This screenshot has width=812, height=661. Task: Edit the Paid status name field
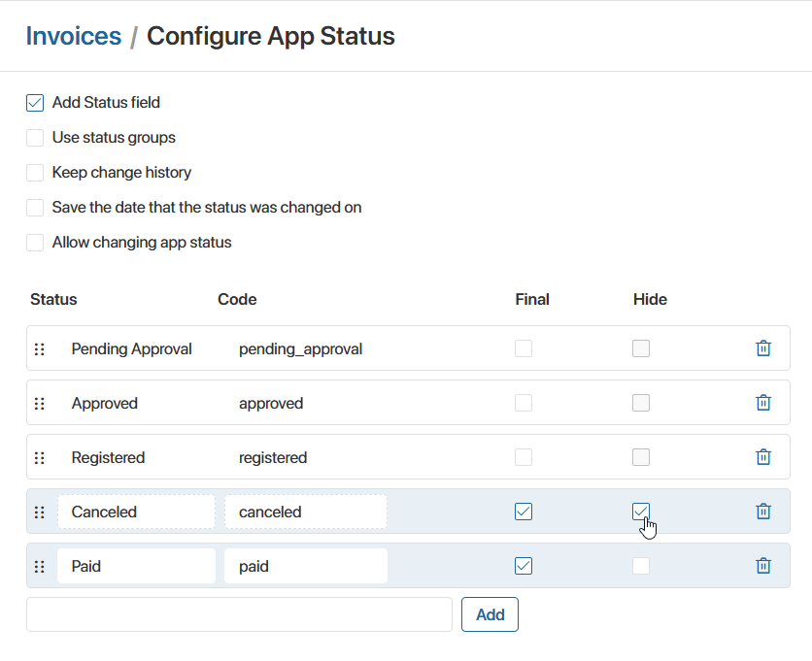[136, 566]
